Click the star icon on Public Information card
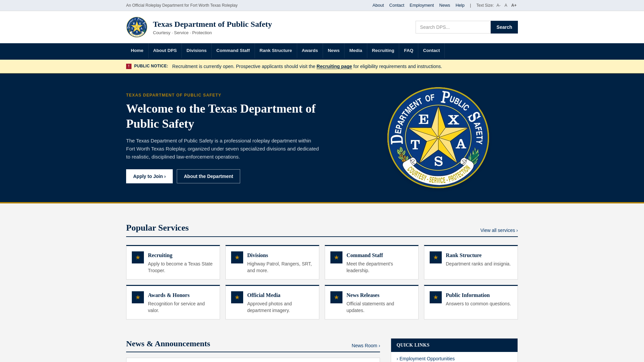Viewport: 644px width, 362px height. [436, 297]
